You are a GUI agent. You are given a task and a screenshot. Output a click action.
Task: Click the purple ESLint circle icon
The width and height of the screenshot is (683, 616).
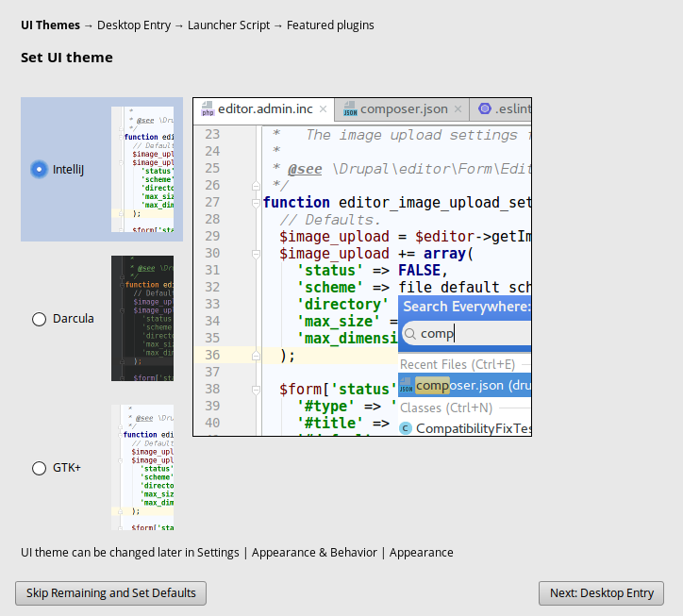(484, 108)
